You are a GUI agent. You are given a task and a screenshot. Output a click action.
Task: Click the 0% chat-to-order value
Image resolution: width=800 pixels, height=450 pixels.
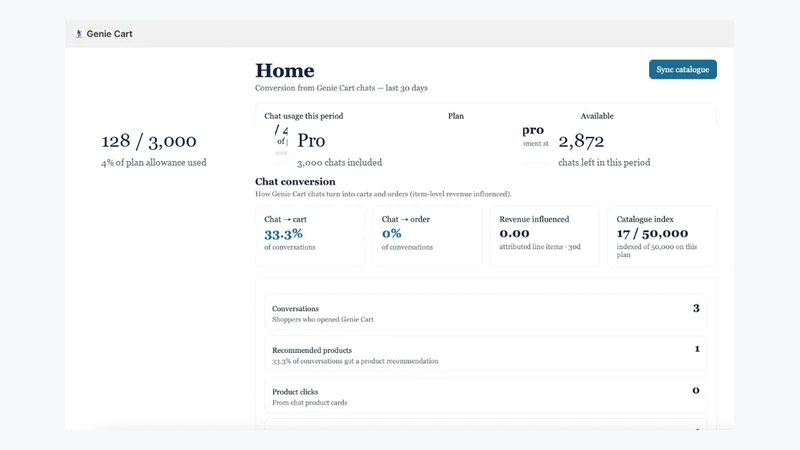391,234
